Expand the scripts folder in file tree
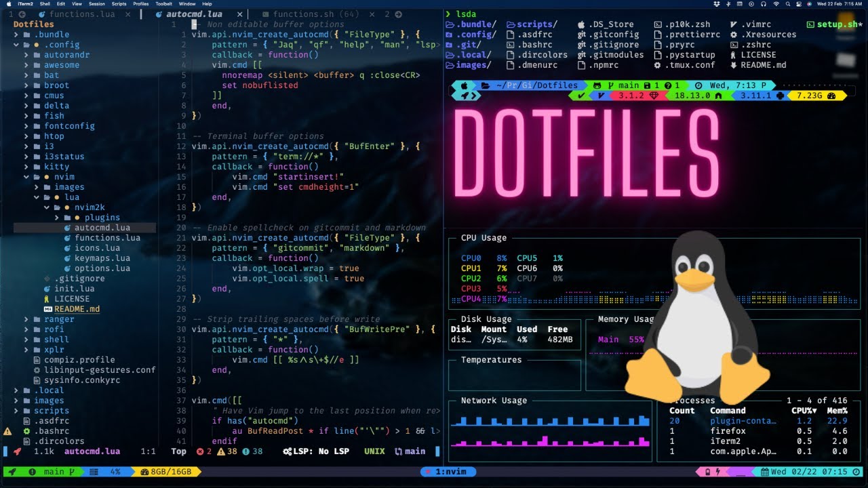868x488 pixels. (17, 411)
